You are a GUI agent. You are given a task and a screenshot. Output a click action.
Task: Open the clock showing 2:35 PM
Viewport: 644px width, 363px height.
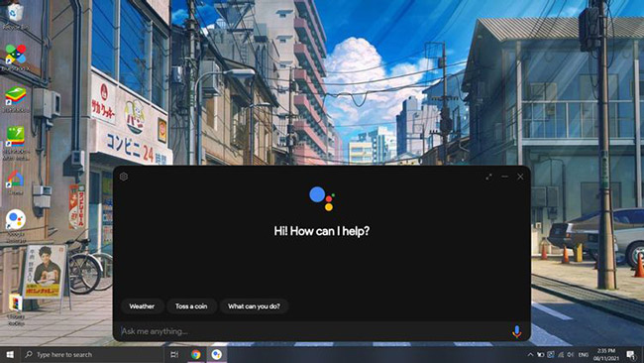pos(606,354)
